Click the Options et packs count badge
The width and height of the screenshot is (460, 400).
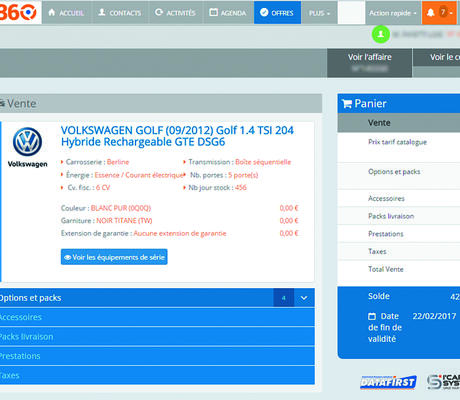[284, 298]
